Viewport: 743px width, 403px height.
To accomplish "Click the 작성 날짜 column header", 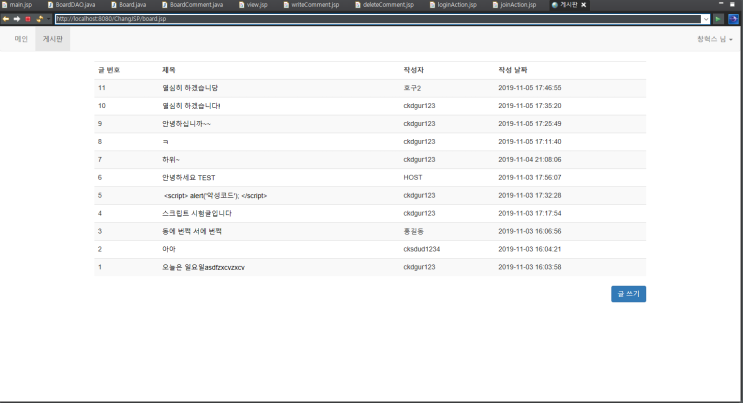I will (x=513, y=70).
